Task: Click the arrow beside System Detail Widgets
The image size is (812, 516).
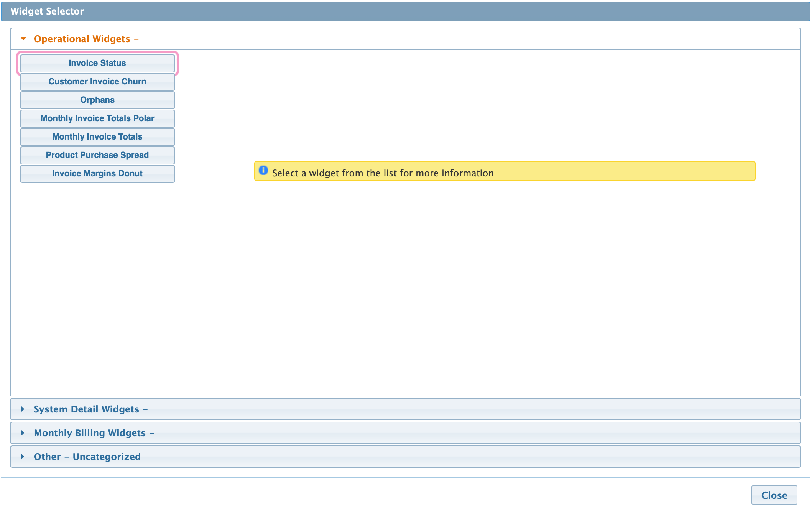Action: [23, 409]
